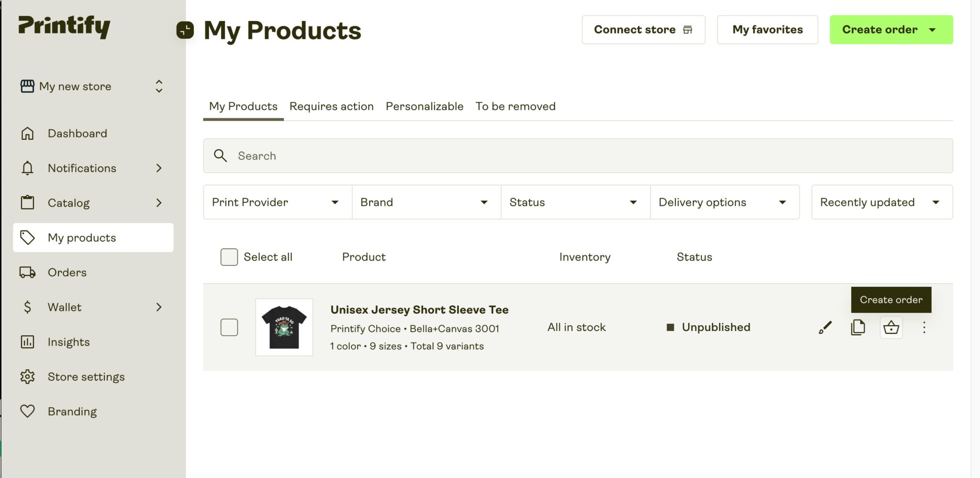Screen dimensions: 980x478
Task: Select the edit pencil icon on the product row
Action: 824,328
